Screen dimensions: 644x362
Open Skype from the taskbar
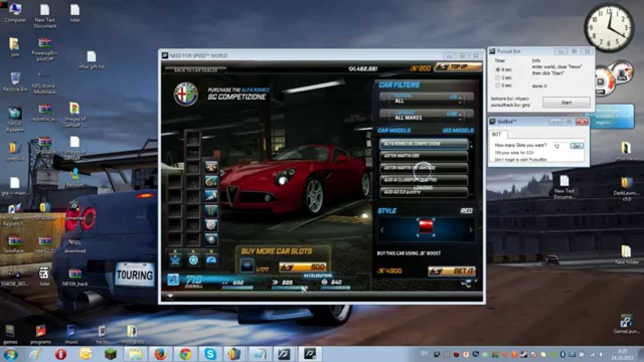[210, 354]
